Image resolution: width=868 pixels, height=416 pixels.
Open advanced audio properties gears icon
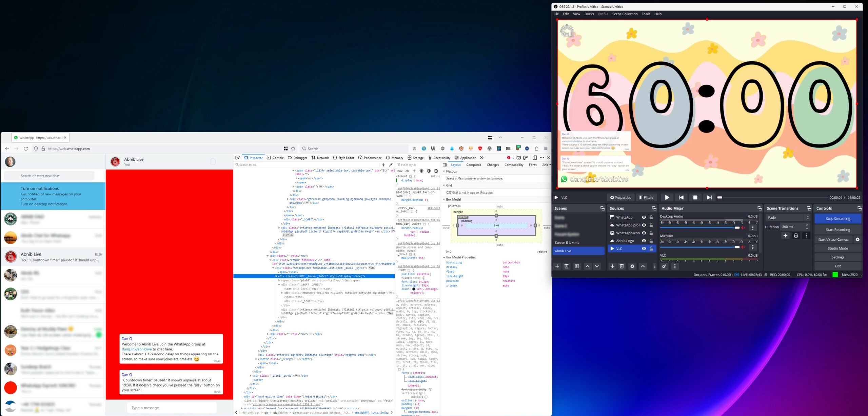(664, 266)
